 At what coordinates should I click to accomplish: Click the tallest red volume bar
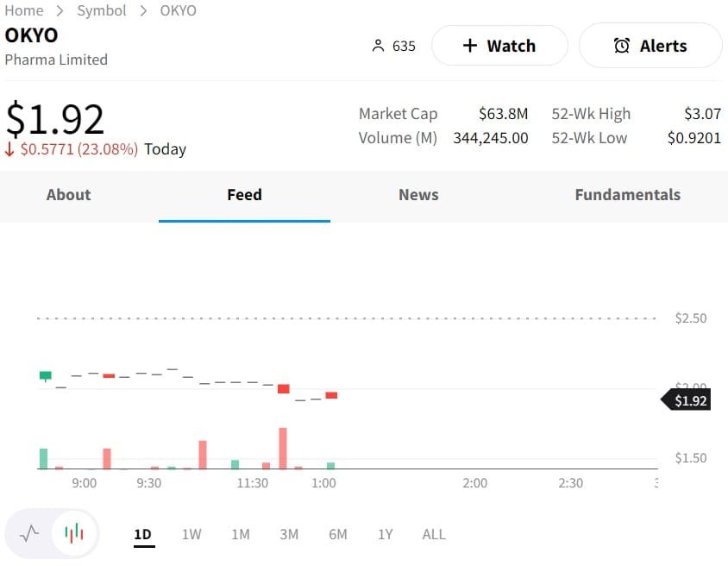tap(282, 449)
